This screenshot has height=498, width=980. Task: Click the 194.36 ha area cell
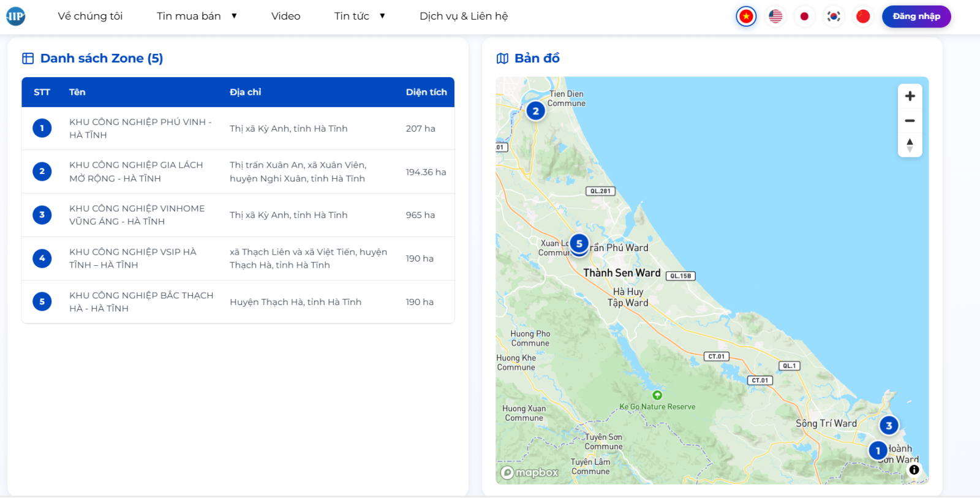426,172
